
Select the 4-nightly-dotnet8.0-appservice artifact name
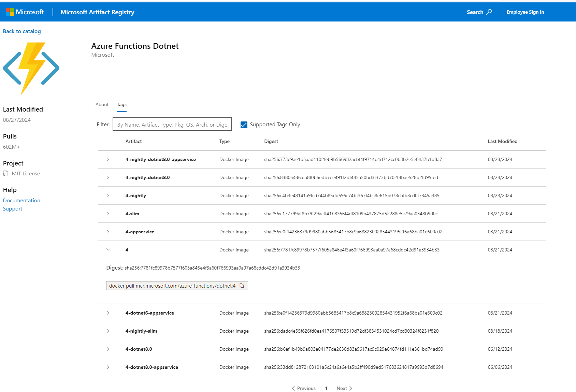[x=161, y=159]
